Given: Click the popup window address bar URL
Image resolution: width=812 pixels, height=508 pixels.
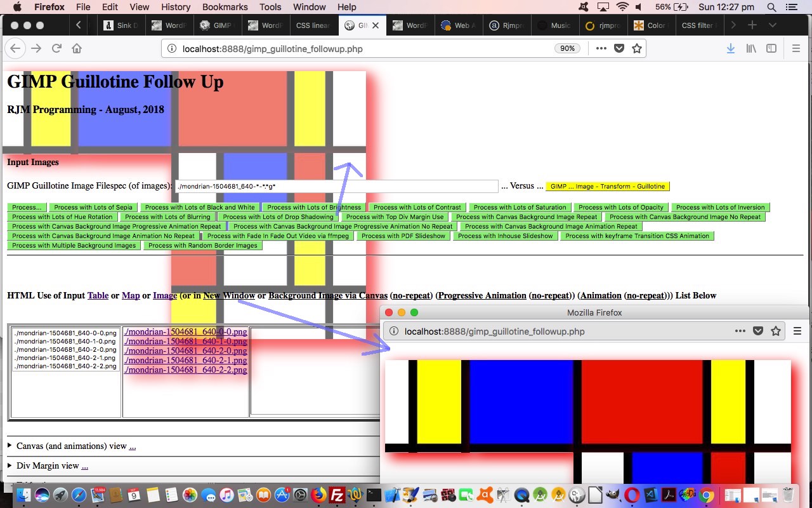Looking at the screenshot, I should tap(495, 331).
